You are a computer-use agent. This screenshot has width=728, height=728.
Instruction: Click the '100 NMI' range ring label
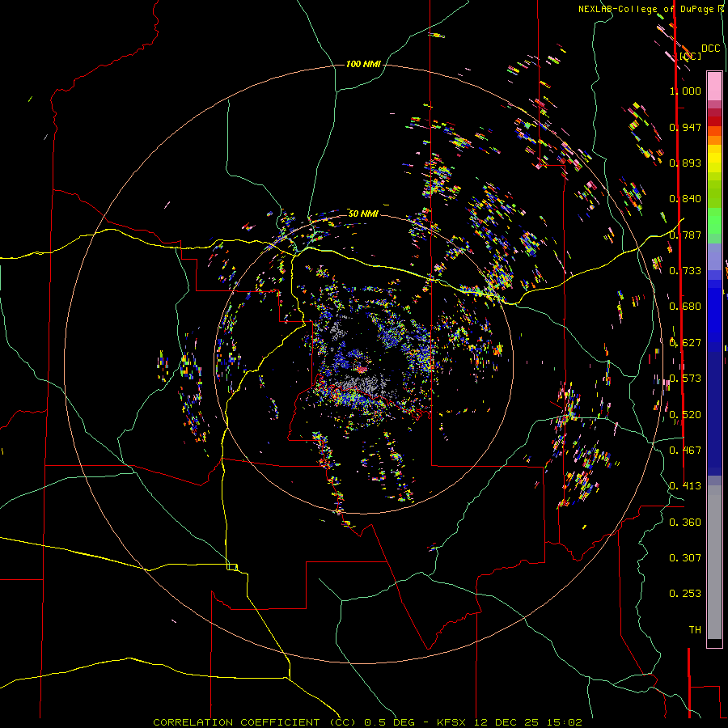[363, 64]
